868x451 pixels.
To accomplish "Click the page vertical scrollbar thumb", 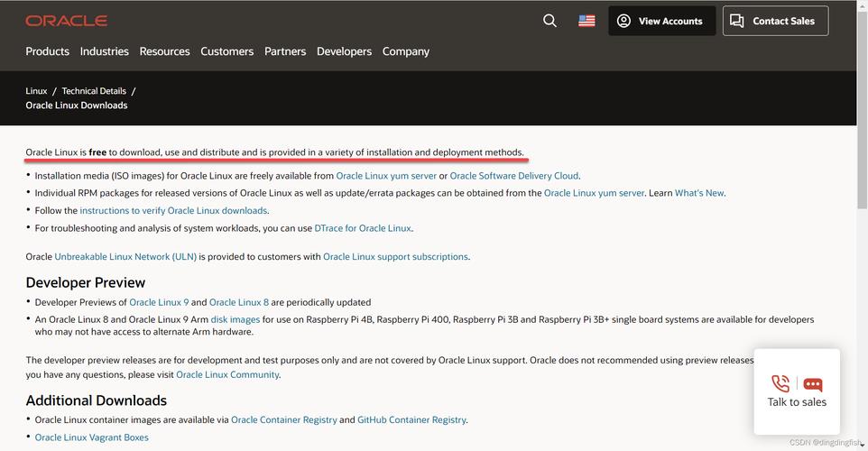I will point(863,108).
